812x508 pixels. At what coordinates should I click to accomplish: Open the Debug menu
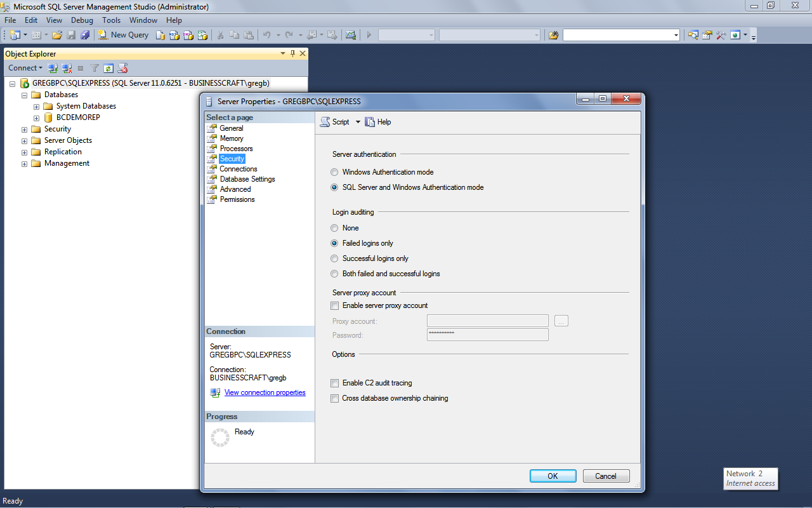[82, 20]
